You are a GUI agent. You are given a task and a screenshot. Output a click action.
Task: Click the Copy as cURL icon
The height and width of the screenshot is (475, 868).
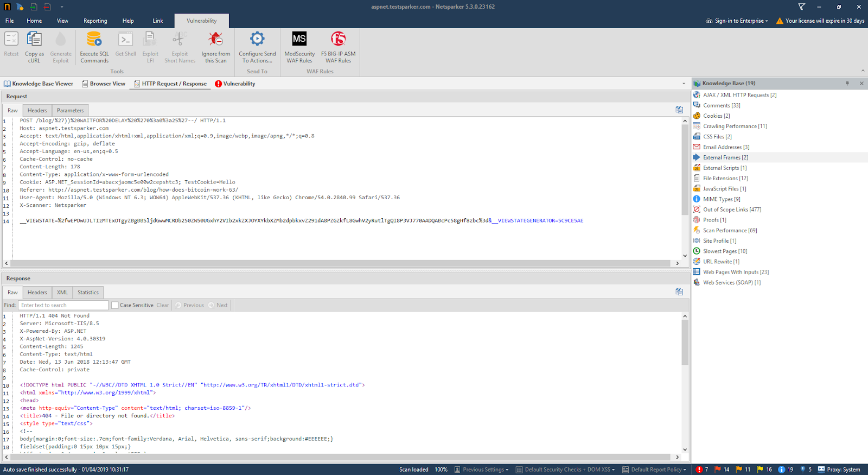point(34,40)
